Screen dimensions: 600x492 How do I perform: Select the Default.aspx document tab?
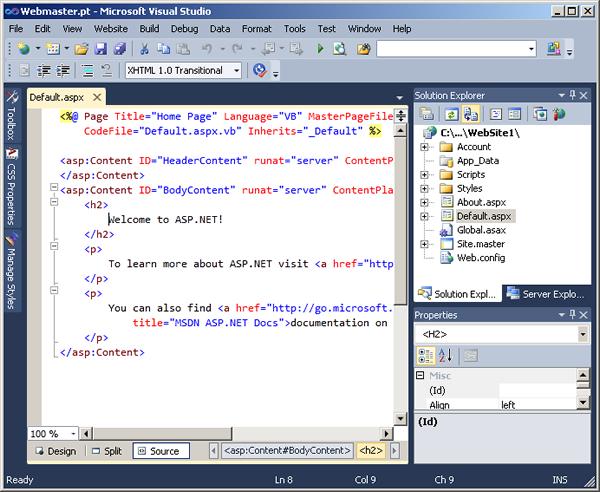(x=57, y=97)
